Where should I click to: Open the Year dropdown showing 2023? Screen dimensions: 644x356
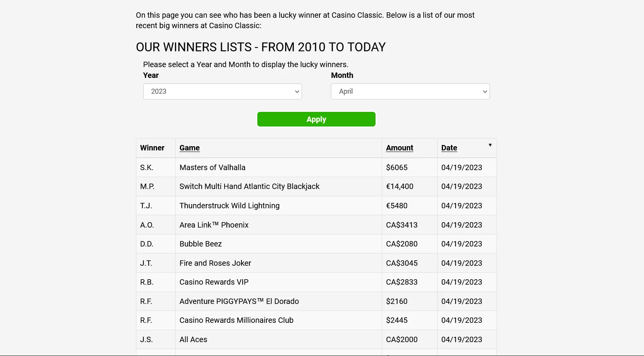[222, 91]
